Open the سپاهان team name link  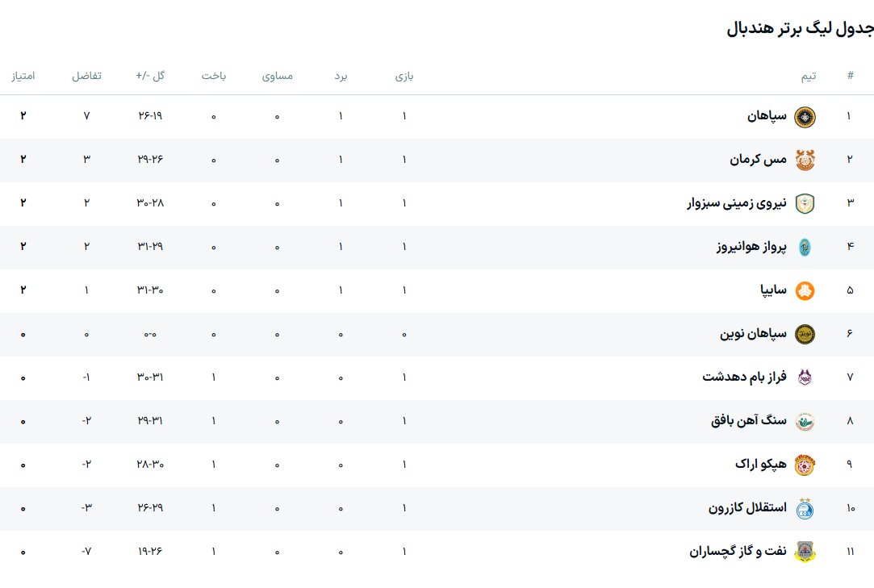[766, 116]
